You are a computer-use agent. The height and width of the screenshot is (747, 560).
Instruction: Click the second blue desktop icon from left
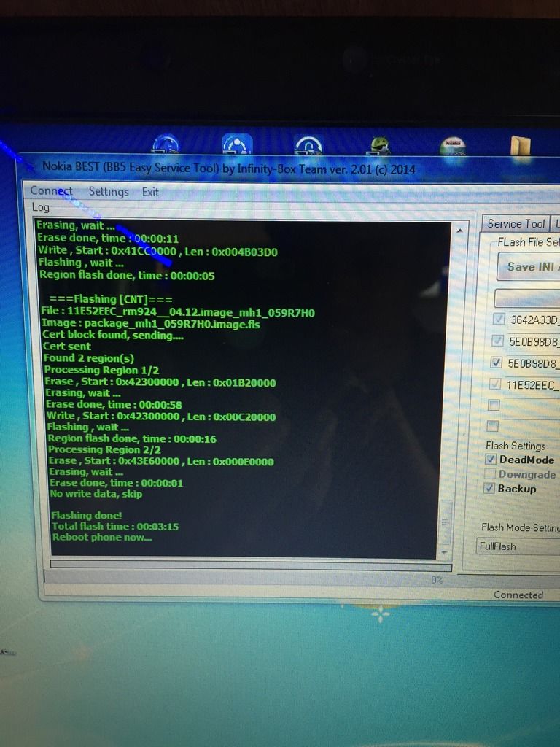pos(237,144)
